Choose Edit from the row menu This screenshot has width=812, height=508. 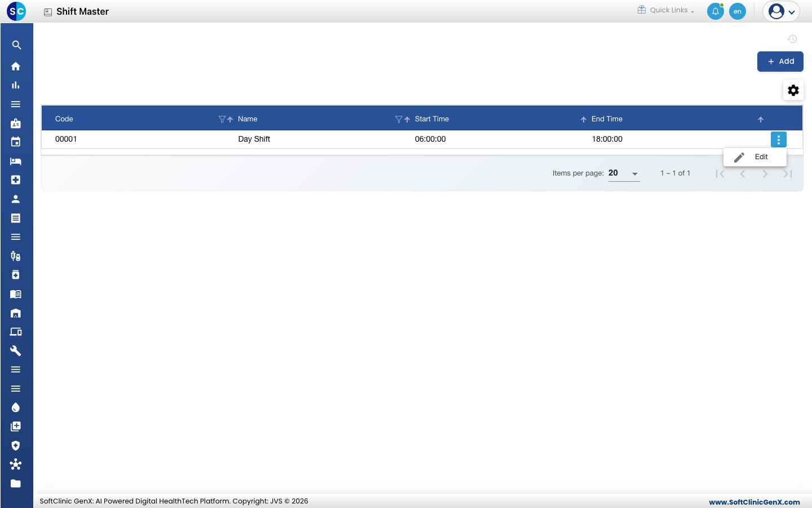(x=755, y=157)
